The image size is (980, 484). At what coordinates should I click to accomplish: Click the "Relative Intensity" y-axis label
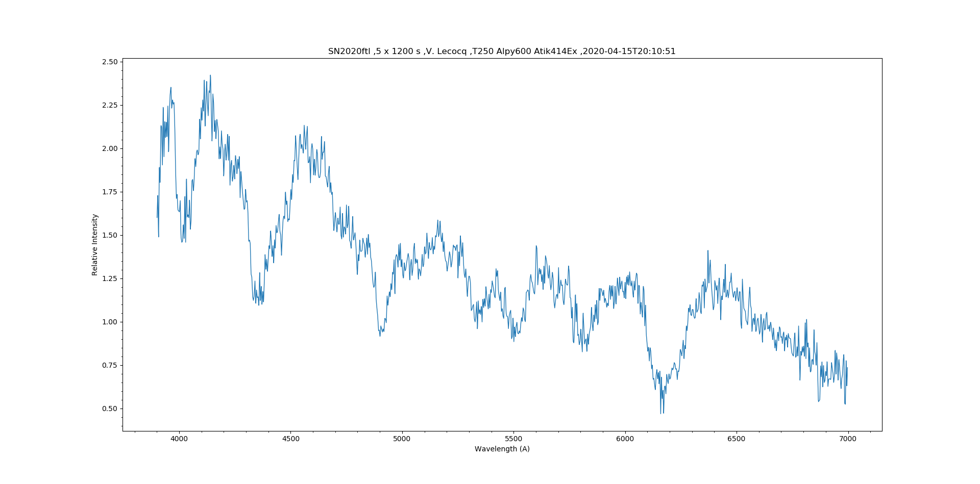[x=95, y=245]
